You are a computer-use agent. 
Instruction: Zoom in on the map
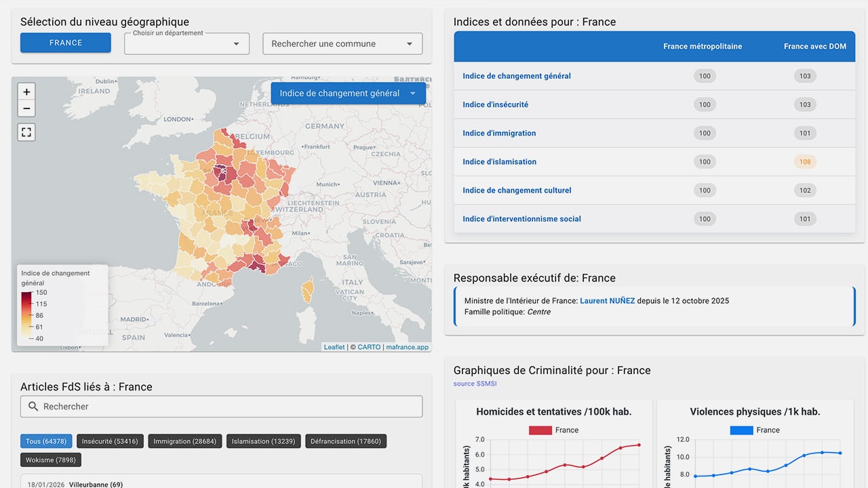(26, 91)
